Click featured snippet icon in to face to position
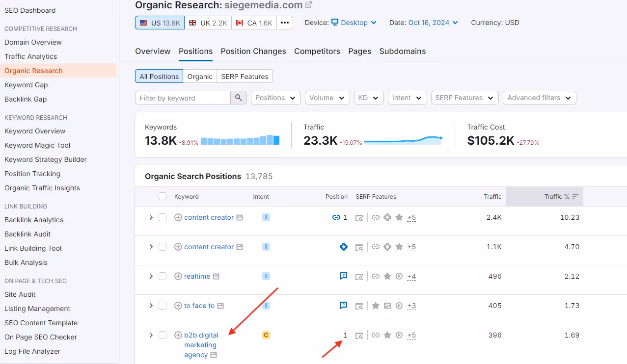The height and width of the screenshot is (364, 627). click(344, 306)
